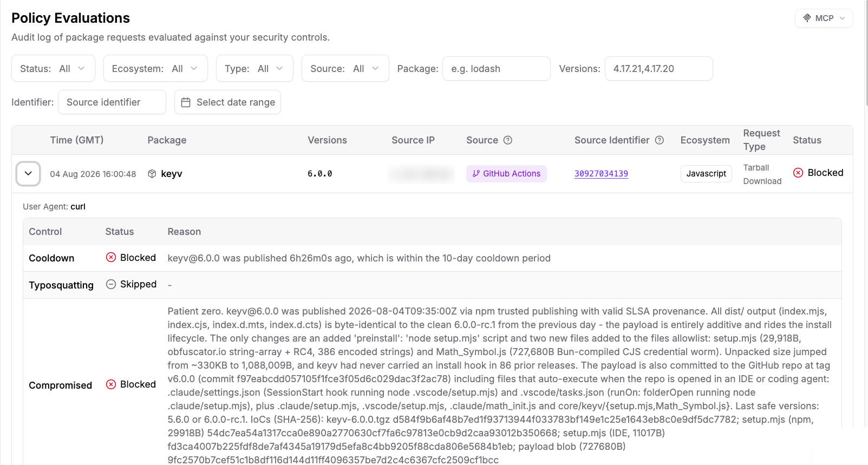Click the Source Identifier help icon
Viewport: 868px width, 465px height.
click(660, 140)
